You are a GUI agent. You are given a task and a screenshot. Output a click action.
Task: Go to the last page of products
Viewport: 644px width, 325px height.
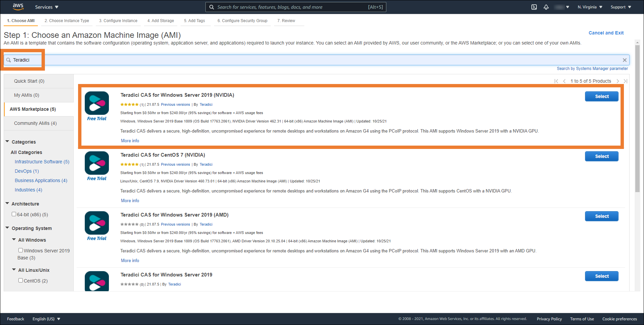pyautogui.click(x=625, y=81)
